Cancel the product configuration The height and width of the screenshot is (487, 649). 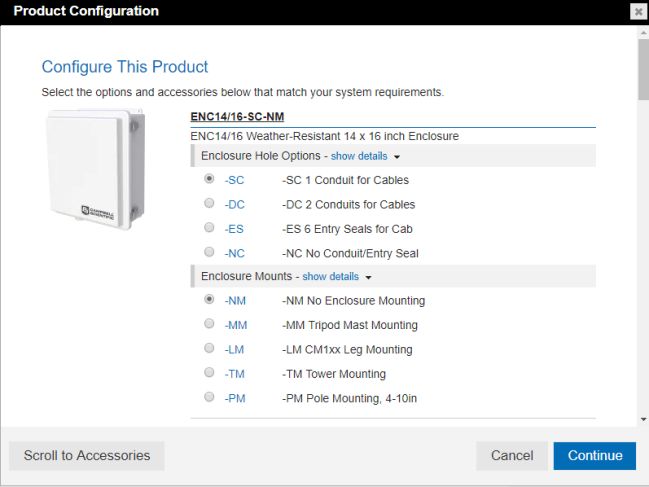coord(512,456)
